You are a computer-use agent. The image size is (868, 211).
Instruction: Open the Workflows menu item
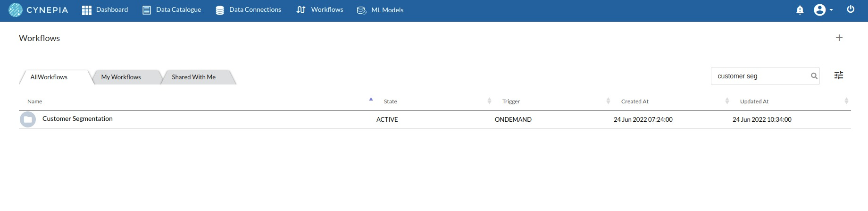pyautogui.click(x=320, y=10)
